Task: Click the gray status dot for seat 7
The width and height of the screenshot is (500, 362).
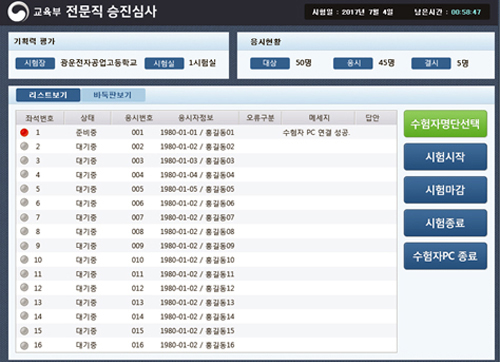Action: (x=24, y=217)
